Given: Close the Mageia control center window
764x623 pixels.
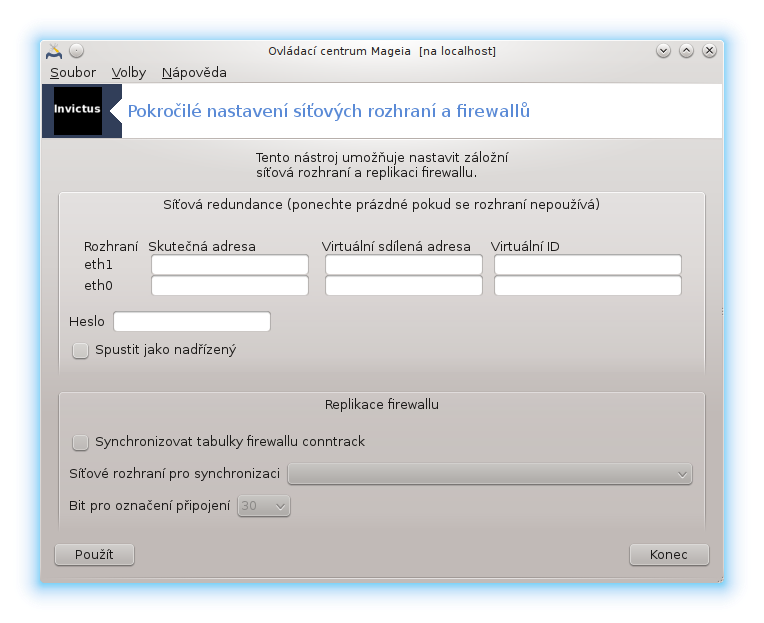Looking at the screenshot, I should (709, 51).
